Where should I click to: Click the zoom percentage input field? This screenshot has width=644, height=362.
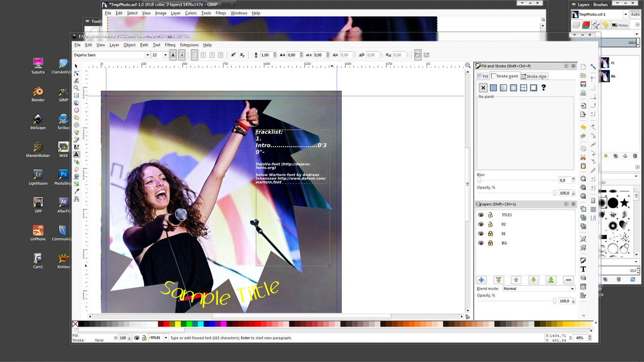[x=580, y=338]
